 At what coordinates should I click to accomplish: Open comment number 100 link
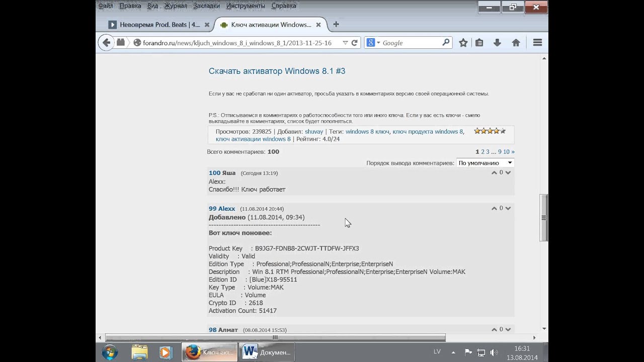tap(214, 173)
